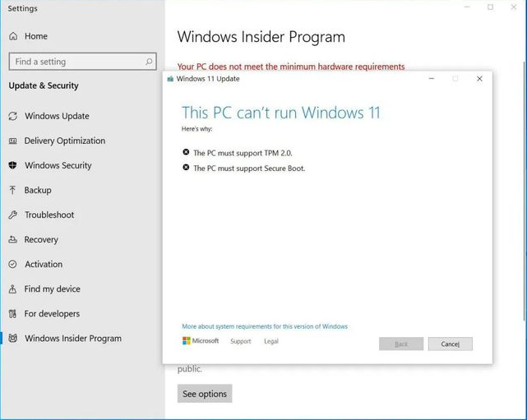This screenshot has height=420, width=527.
Task: Click the search magnifier in Find a setting
Action: point(149,62)
